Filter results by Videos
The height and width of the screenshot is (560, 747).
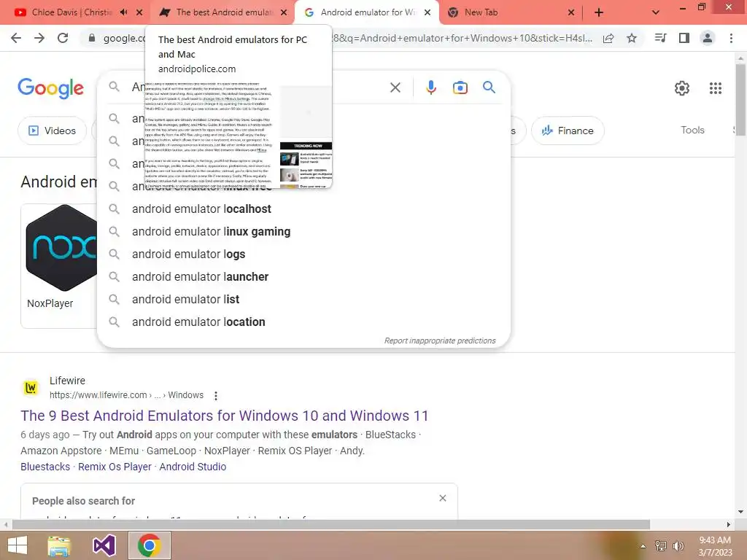click(x=53, y=131)
